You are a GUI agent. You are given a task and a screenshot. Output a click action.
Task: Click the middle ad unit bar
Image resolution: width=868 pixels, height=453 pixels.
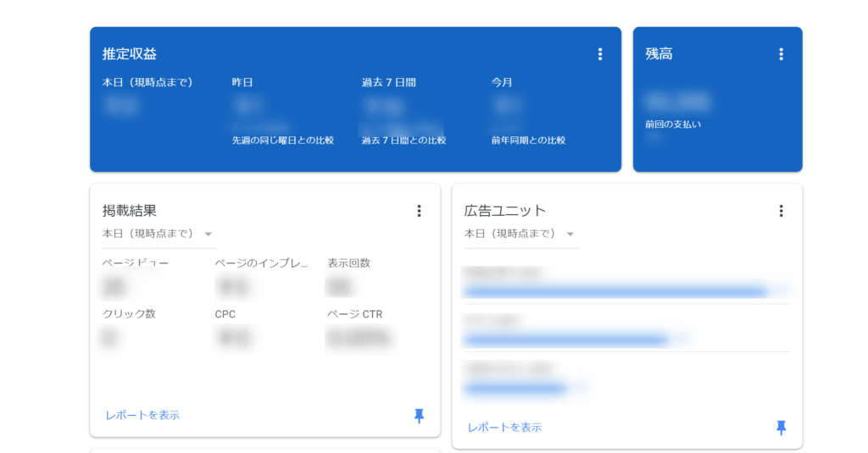[565, 340]
